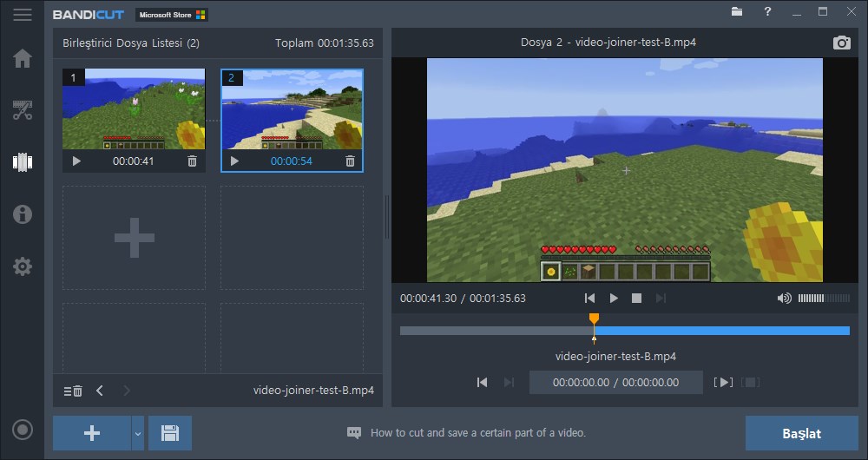
Task: Click Toplam 00:01:35.63 text
Action: click(x=325, y=43)
